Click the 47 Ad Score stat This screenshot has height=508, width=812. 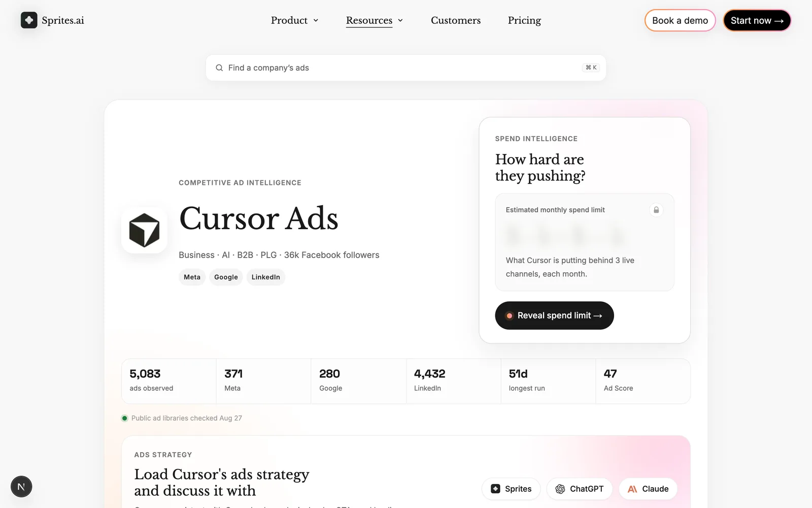click(643, 381)
